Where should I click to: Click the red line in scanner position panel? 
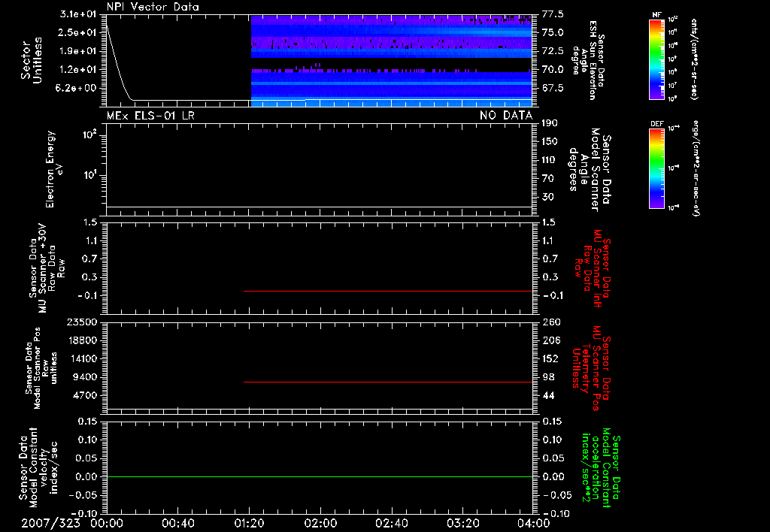[x=388, y=382]
